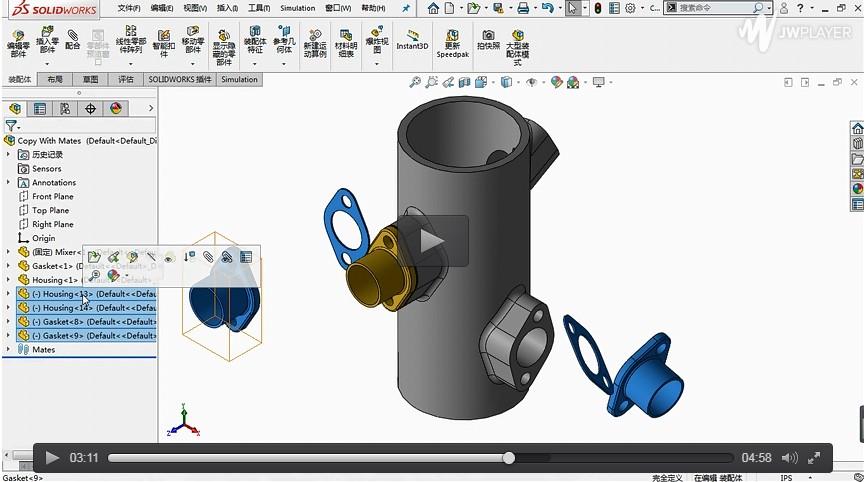
Task: Open the Simulation menu in menu bar
Action: coord(297,8)
